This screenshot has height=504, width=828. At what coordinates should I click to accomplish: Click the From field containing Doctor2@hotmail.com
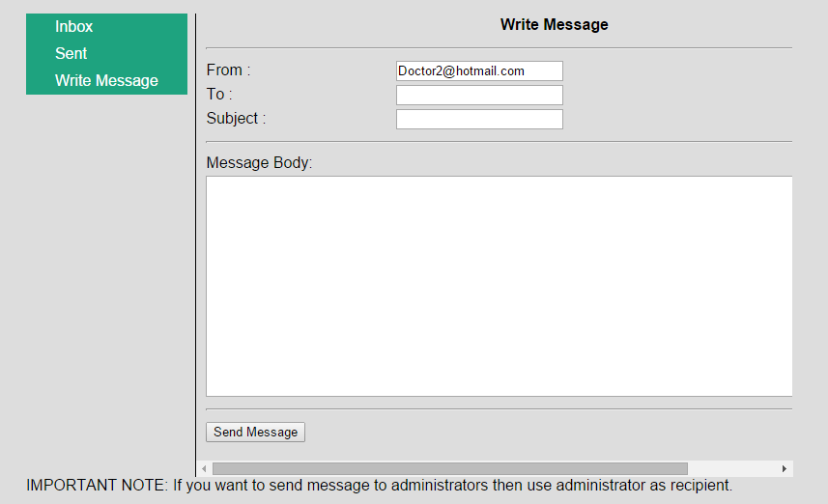(x=479, y=70)
